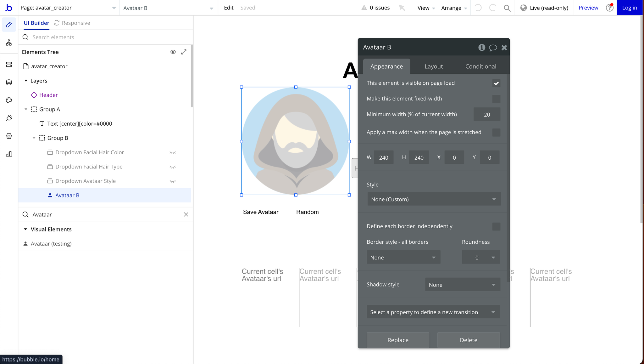
Task: Open the Style 'None (Custom)' dropdown
Action: (434, 199)
